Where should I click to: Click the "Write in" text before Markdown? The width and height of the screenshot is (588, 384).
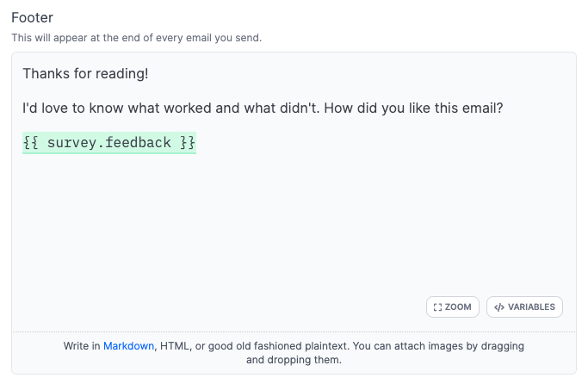click(82, 346)
